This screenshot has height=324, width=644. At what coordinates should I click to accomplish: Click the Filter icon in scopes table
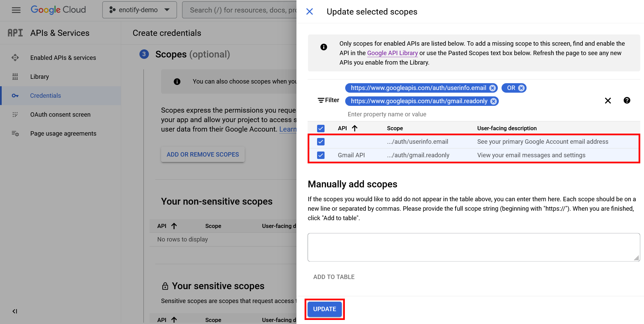(x=321, y=100)
